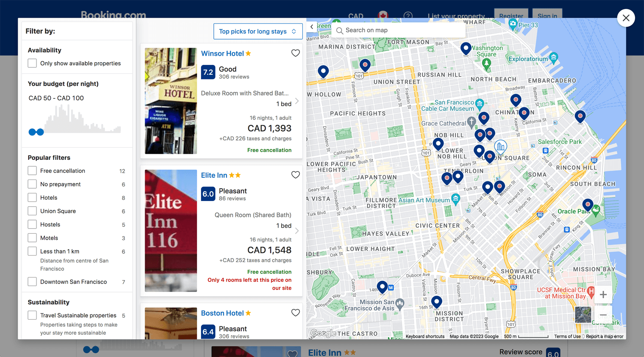Screen dimensions: 644x357
Task: Tick the Less than 1 km filter
Action: pyautogui.click(x=32, y=251)
